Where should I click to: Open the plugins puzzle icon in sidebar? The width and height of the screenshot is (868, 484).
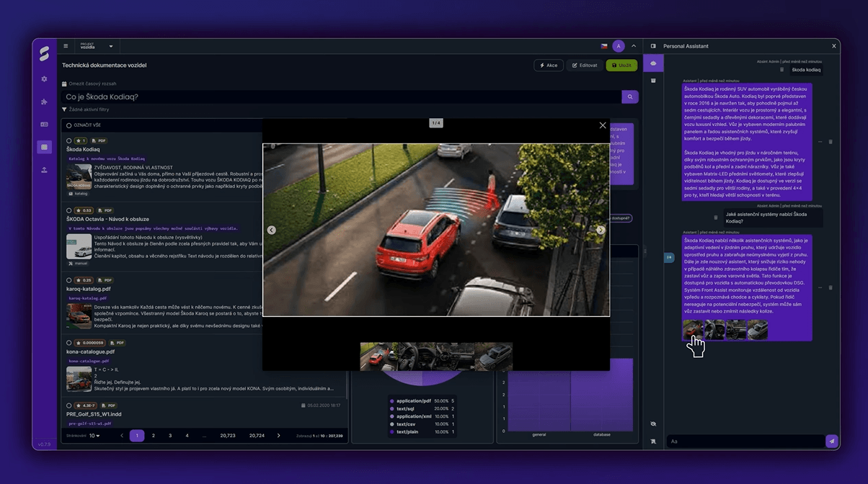tap(44, 102)
